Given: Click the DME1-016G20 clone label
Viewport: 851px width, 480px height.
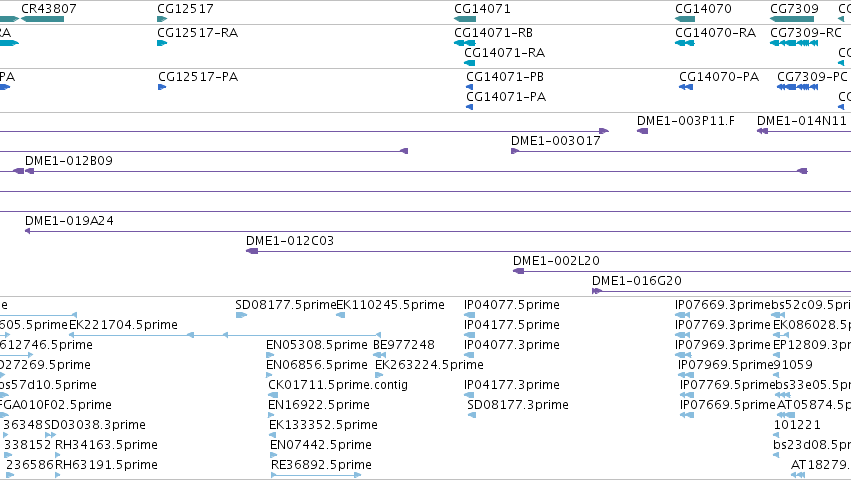Looking at the screenshot, I should tap(637, 281).
